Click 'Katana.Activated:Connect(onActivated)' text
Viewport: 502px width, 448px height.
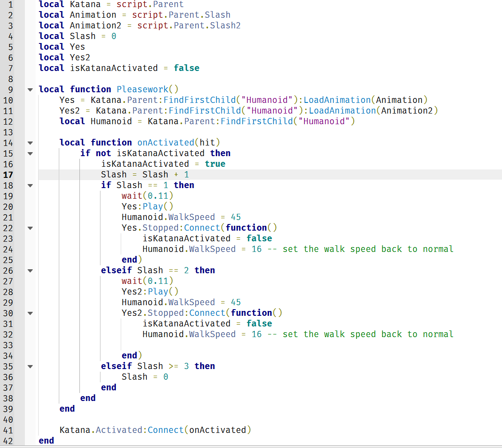pos(155,430)
